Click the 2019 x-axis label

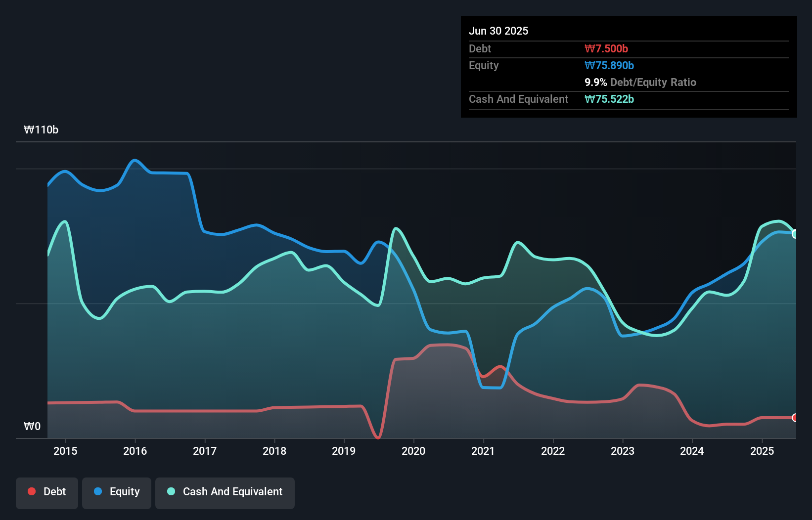tap(344, 451)
